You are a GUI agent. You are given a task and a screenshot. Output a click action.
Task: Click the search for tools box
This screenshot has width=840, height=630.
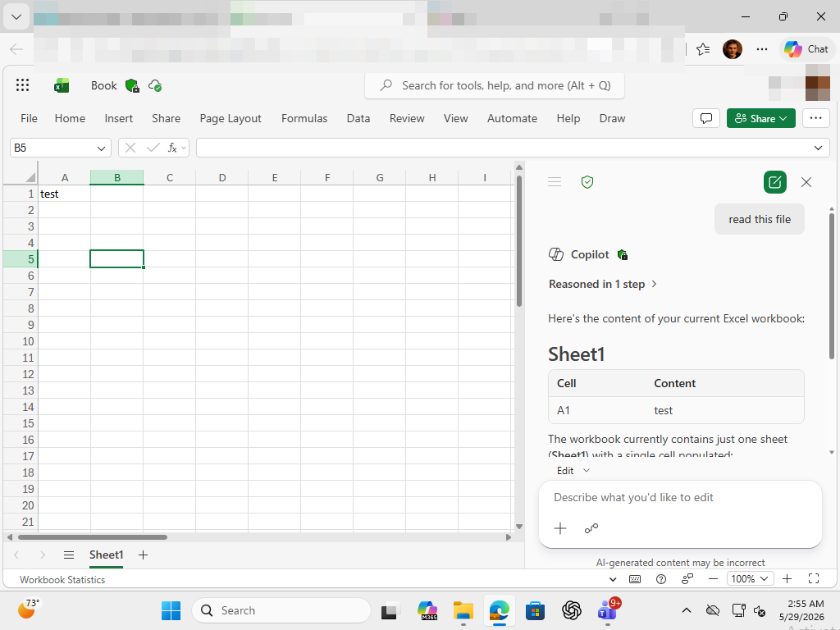495,85
